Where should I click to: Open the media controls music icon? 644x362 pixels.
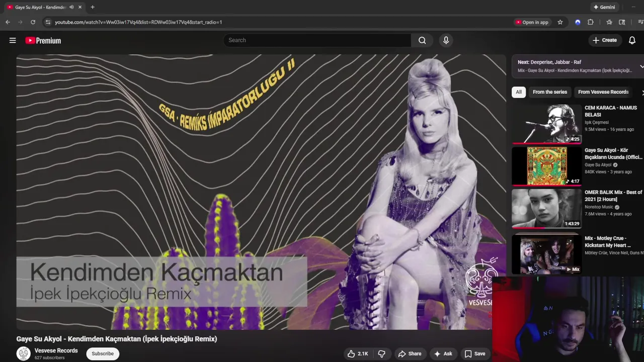pos(640,22)
